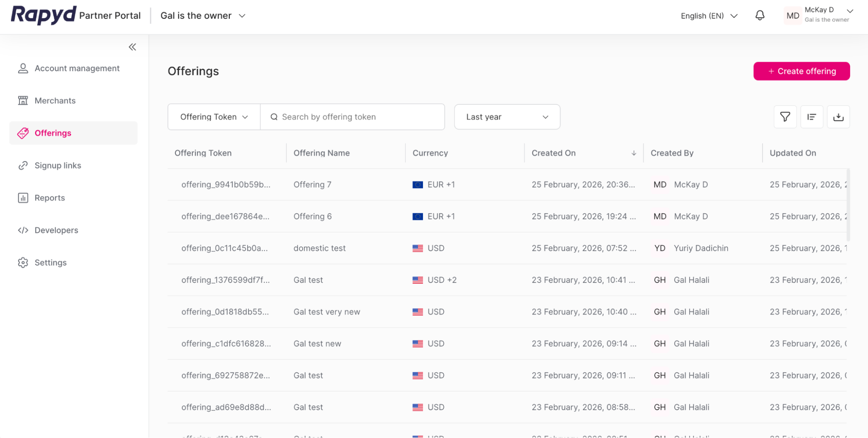This screenshot has width=868, height=438.
Task: Click the MD user avatar
Action: (792, 16)
